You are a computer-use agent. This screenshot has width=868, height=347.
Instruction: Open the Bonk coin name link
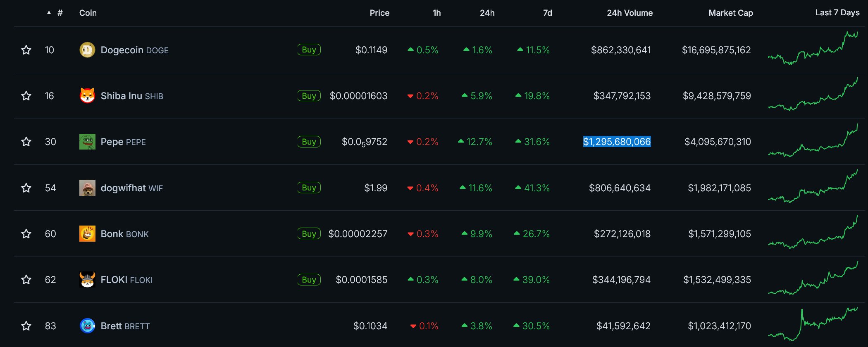(112, 234)
